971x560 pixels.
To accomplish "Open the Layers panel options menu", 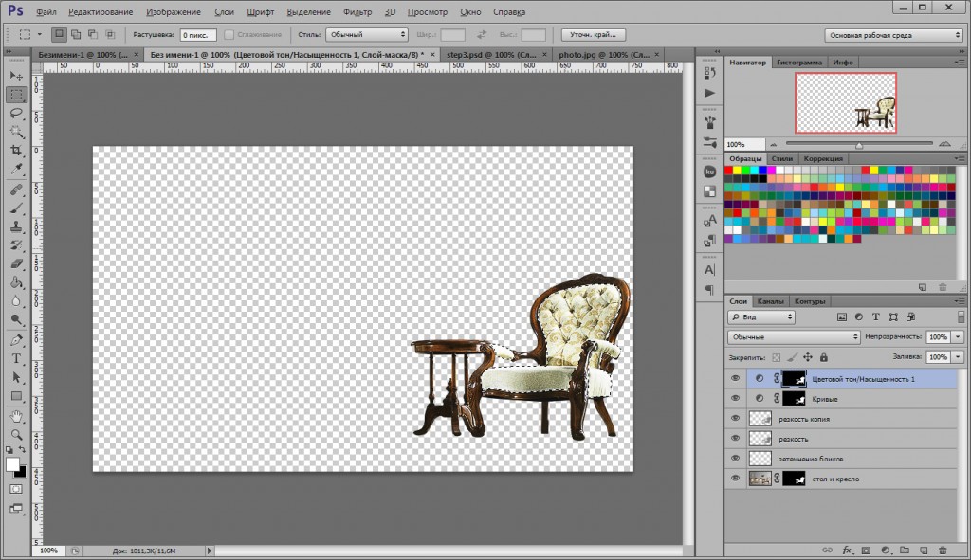I will click(960, 301).
